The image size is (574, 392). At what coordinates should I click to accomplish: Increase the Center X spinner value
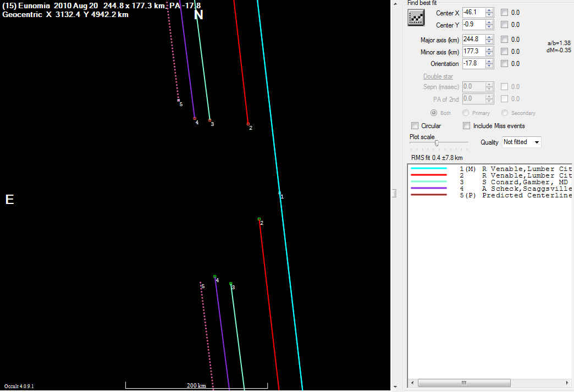tap(489, 10)
